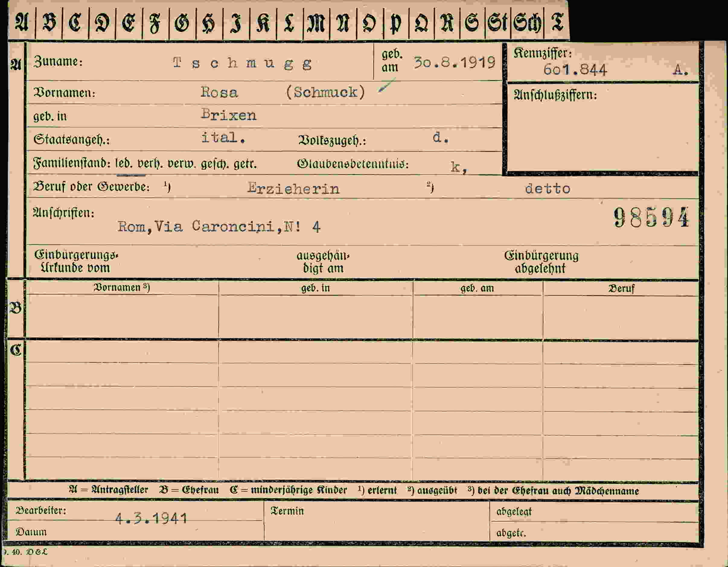Click the occupation Erzieherin
Screen dimensions: 728x567
coord(293,188)
